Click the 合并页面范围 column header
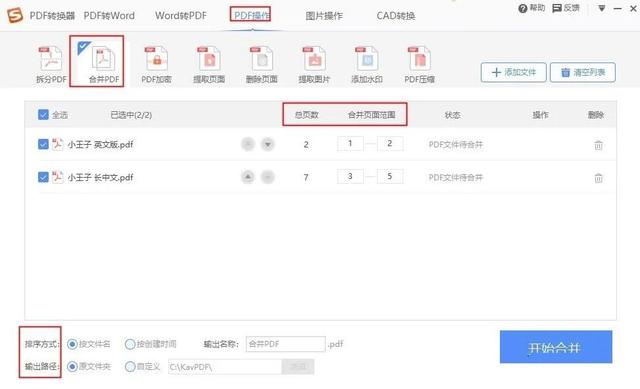Viewport: 640px width, 389px height. click(x=371, y=115)
